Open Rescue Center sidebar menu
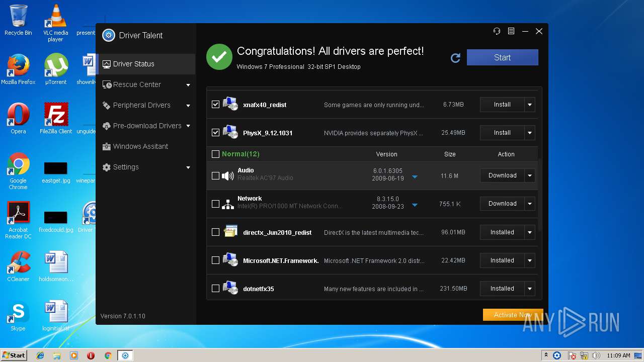 coord(146,84)
